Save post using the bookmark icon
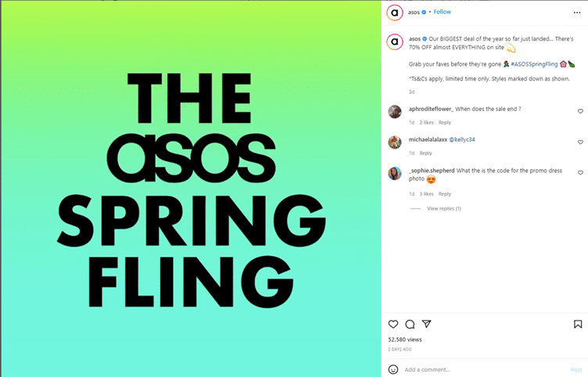This screenshot has width=588, height=377. click(578, 324)
